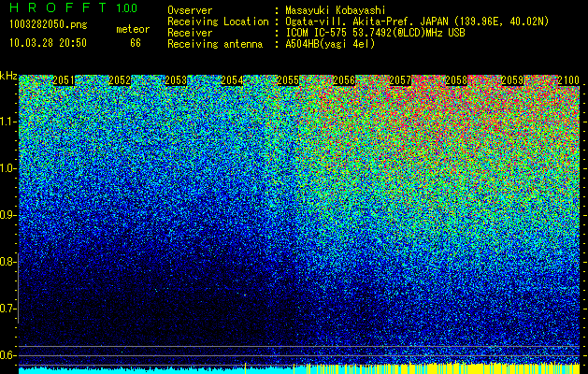
Task: Click the meteor label
Action: point(133,29)
